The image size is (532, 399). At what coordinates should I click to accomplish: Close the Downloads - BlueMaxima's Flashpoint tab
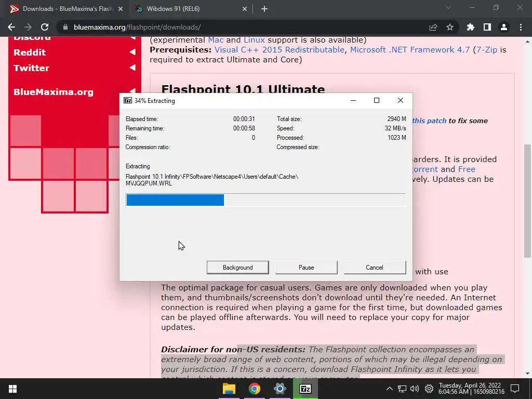(x=121, y=9)
